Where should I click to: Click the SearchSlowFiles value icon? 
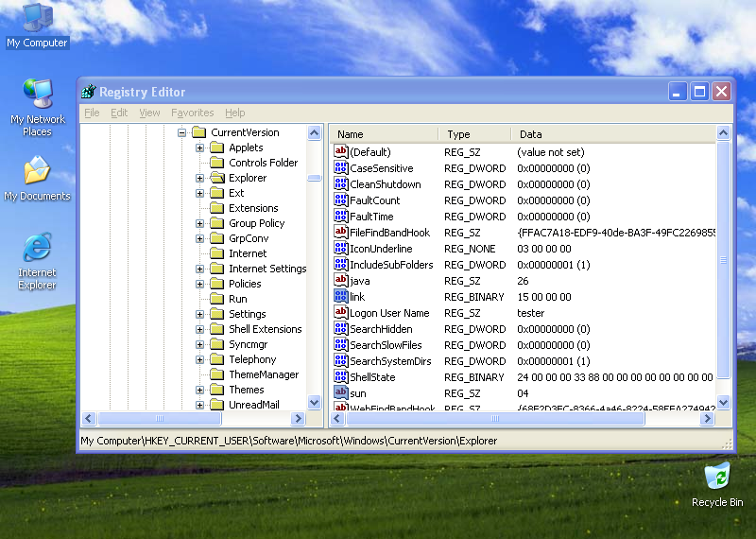point(341,345)
